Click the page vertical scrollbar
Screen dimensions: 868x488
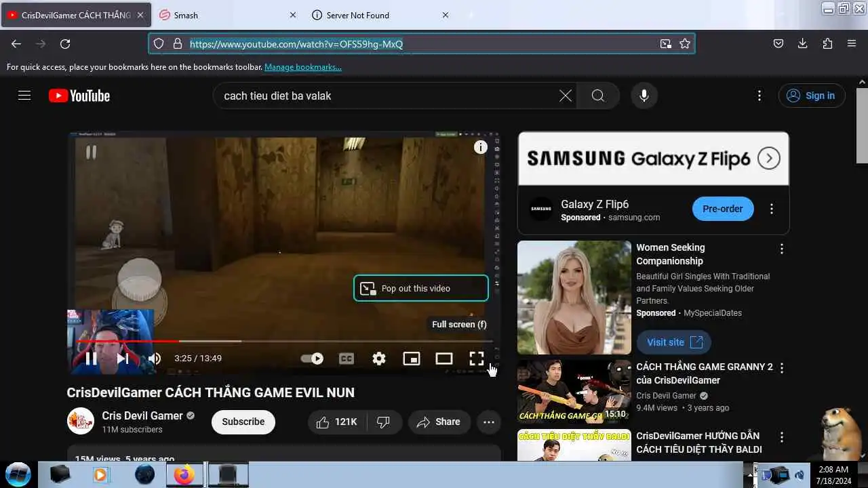[862, 125]
